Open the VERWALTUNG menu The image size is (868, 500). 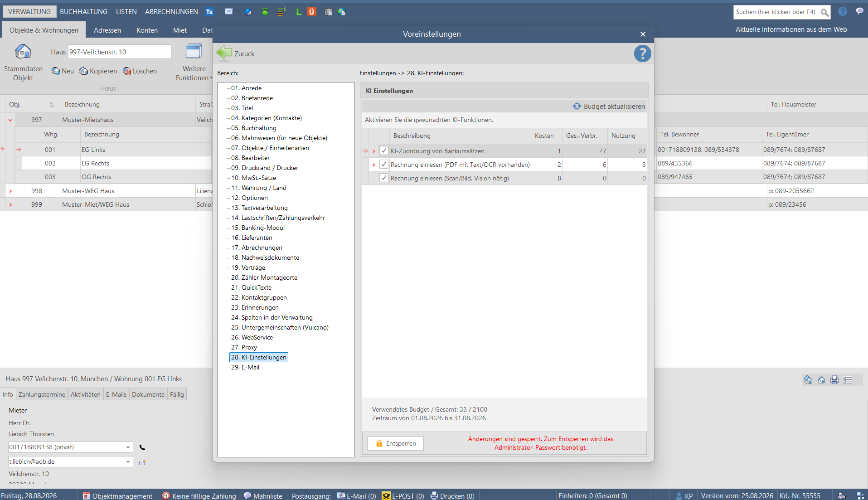[29, 11]
